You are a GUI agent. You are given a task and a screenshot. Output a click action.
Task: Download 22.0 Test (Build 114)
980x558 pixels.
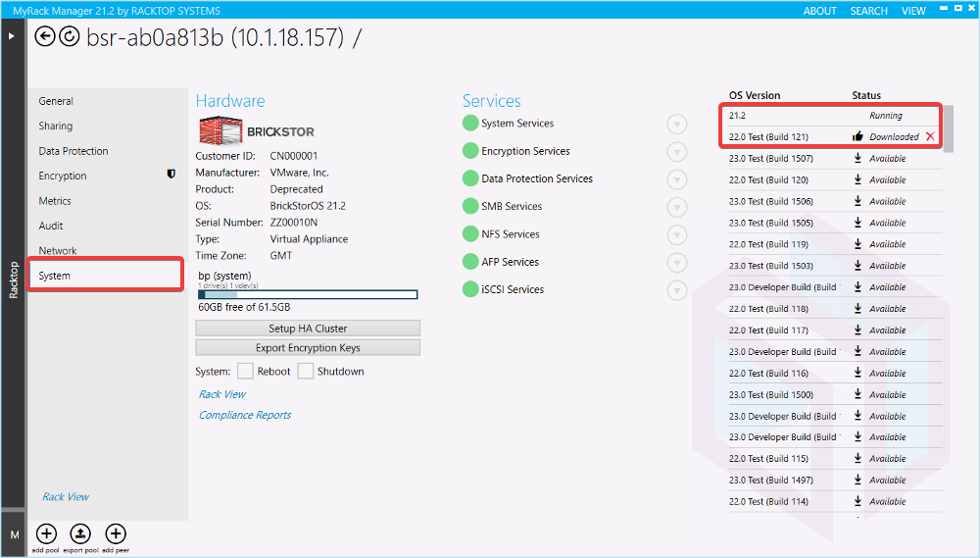[857, 501]
